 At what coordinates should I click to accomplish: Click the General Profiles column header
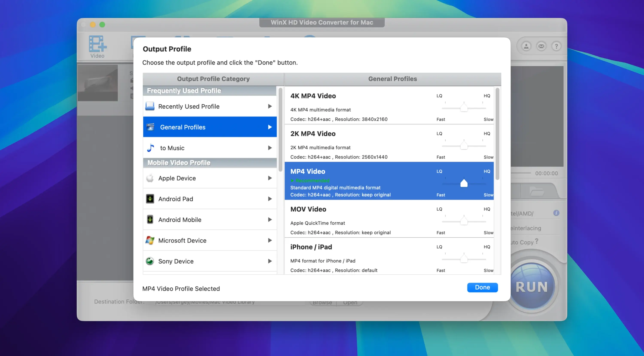point(392,79)
